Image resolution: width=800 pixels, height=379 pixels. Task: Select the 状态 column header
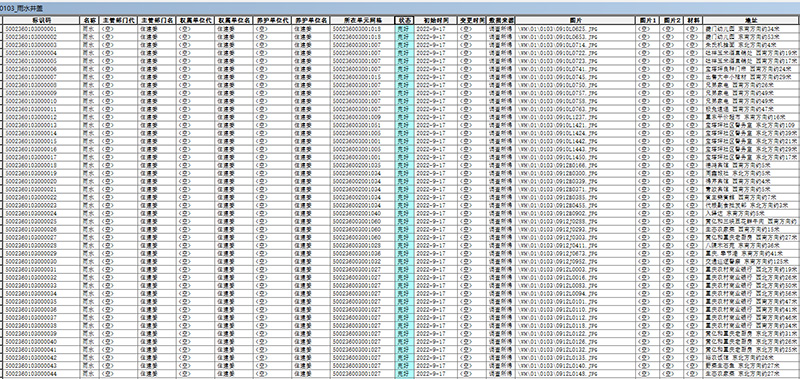405,20
